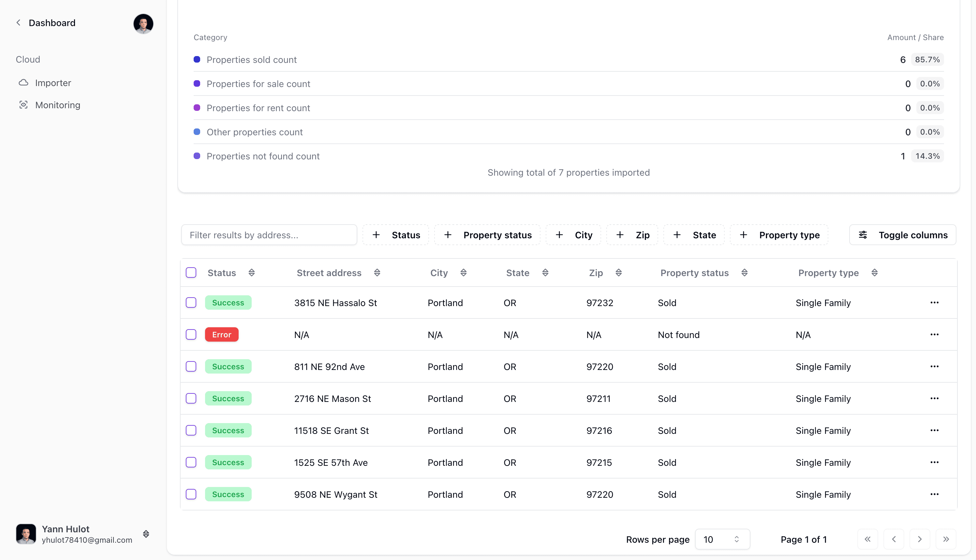The height and width of the screenshot is (560, 976).
Task: Check the 2716 NE Mason St row
Action: 191,398
